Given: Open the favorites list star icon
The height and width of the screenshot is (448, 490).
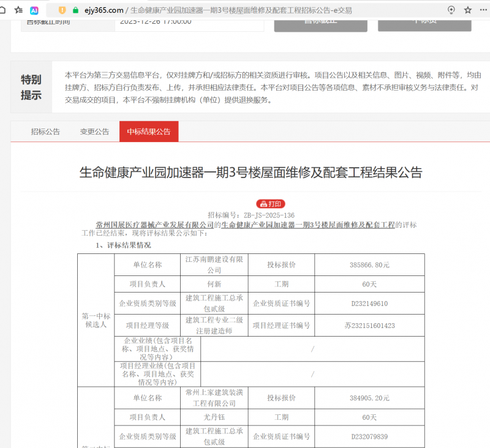Looking at the screenshot, I should pyautogui.click(x=18, y=10).
